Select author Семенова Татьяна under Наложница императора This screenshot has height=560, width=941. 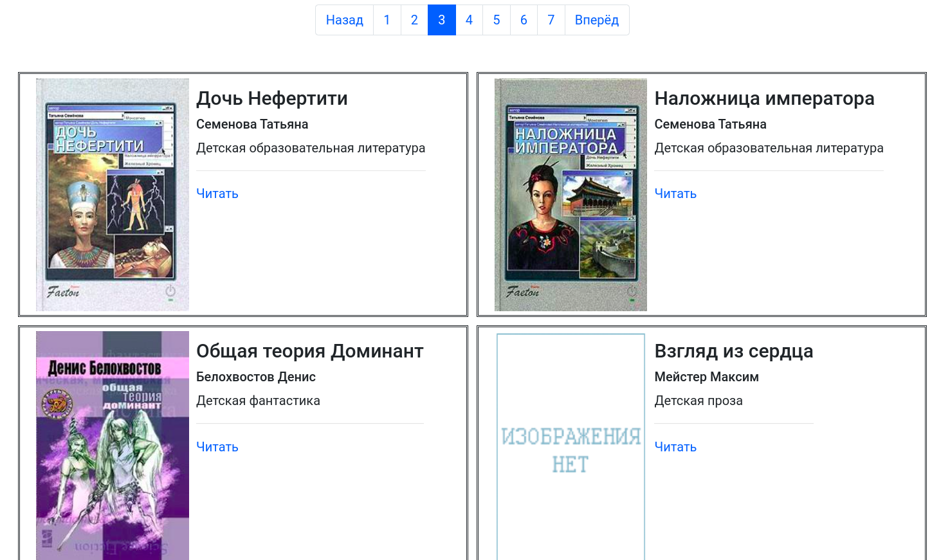click(x=710, y=124)
